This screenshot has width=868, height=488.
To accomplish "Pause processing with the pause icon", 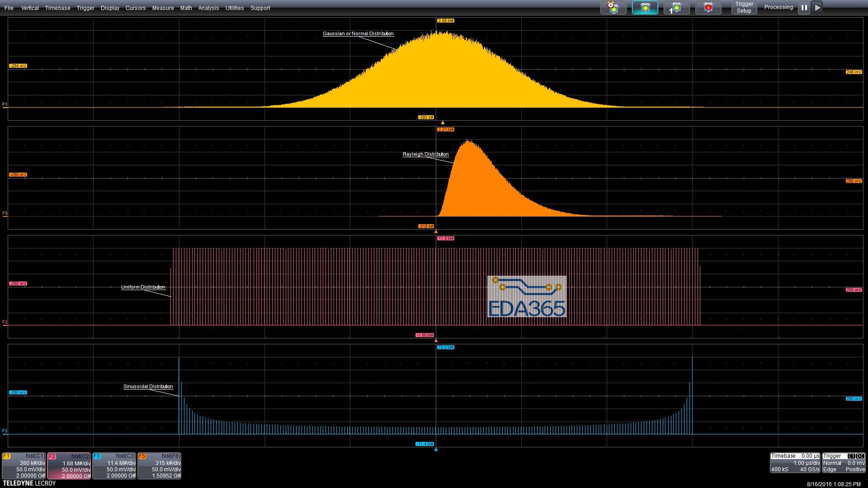I will click(804, 8).
